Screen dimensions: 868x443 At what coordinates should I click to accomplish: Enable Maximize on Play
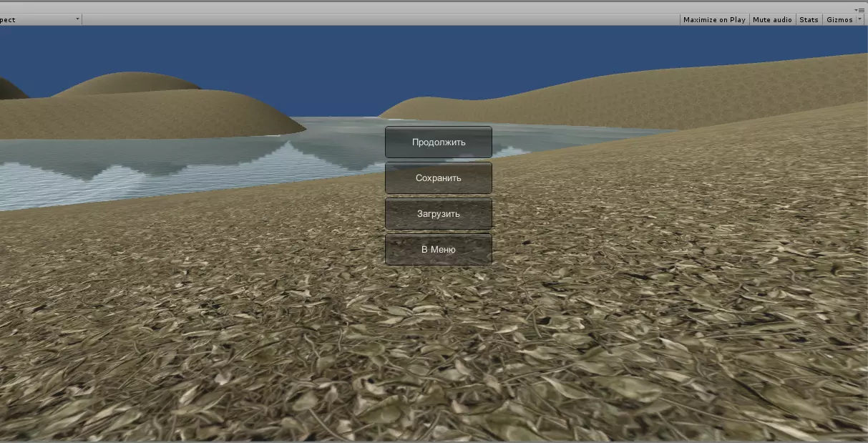click(713, 19)
